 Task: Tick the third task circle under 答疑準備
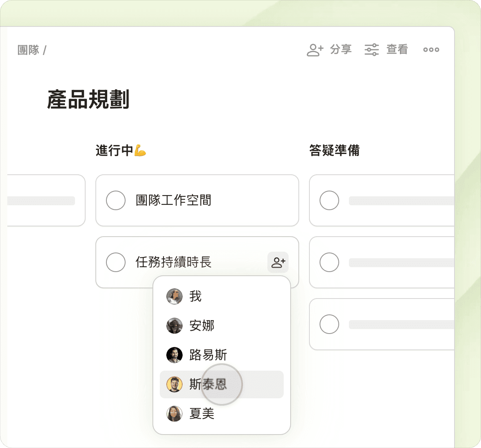tap(329, 324)
